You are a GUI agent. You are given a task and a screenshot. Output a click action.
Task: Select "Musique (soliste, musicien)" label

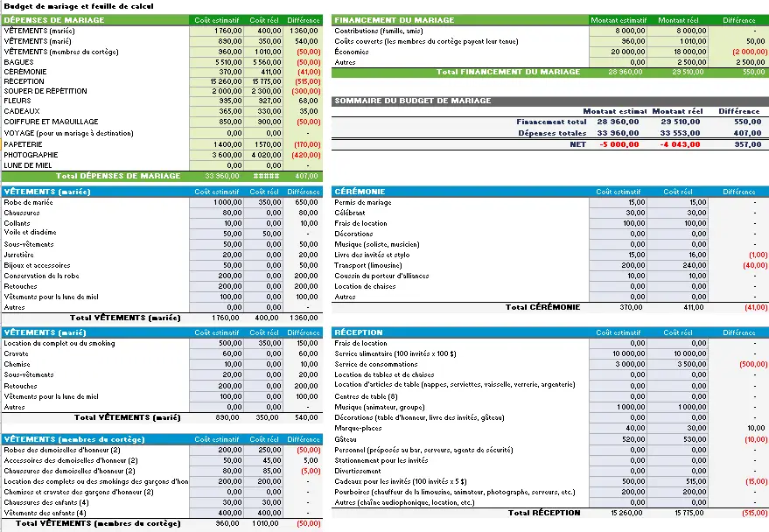pyautogui.click(x=377, y=245)
